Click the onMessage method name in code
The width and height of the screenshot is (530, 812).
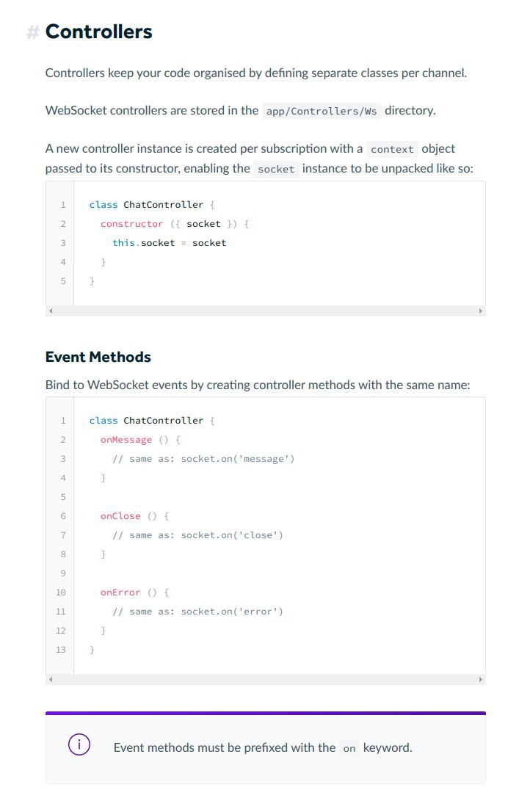coord(126,440)
